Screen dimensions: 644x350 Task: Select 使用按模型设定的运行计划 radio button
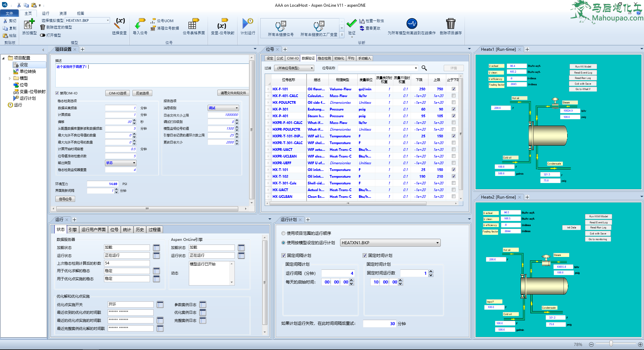pos(283,243)
